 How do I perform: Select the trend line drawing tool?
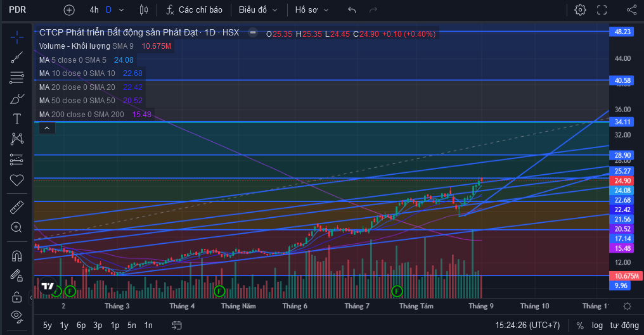coord(17,58)
